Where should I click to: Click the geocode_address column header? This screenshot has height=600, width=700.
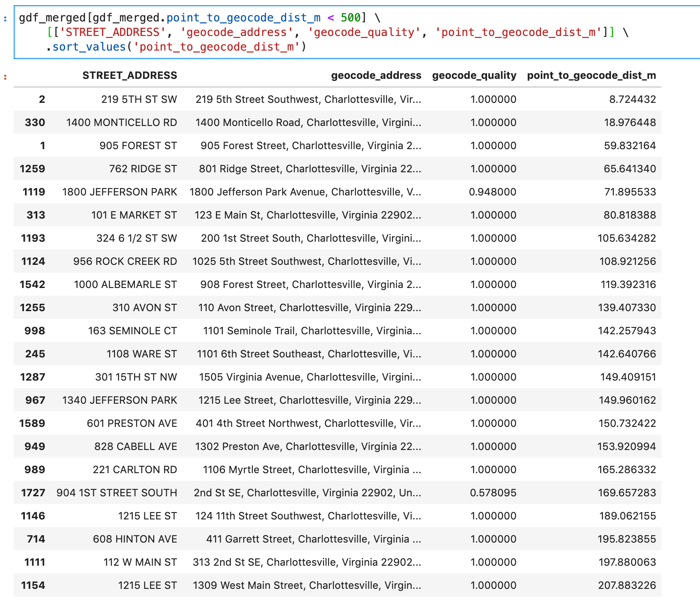pyautogui.click(x=376, y=75)
